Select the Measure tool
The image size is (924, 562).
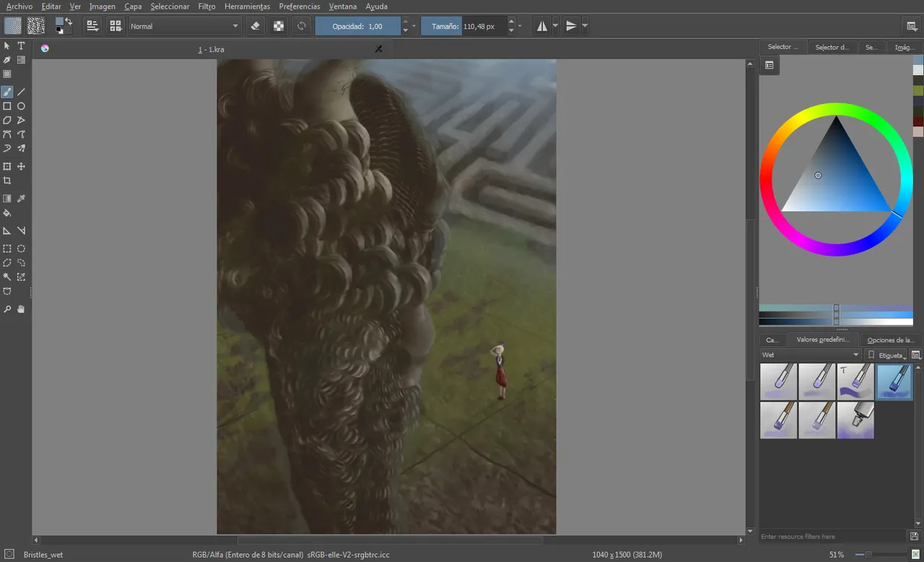coord(21,230)
